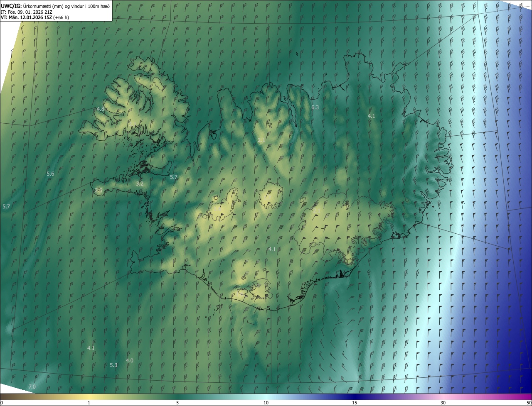Click the 6.3 value on the map
Screen dimensions: 532x406
pyautogui.click(x=315, y=107)
